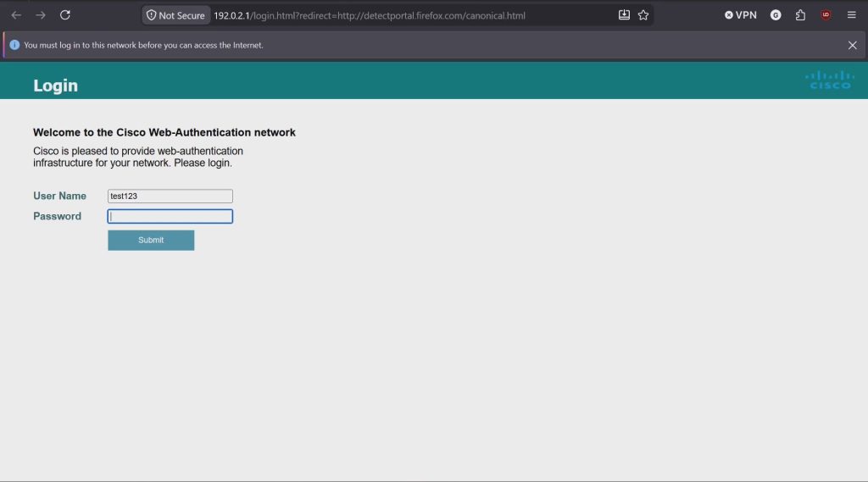Screen dimensions: 868x482
Task: Click 'Cisco is pleased to provide' paragraph
Action: click(138, 158)
